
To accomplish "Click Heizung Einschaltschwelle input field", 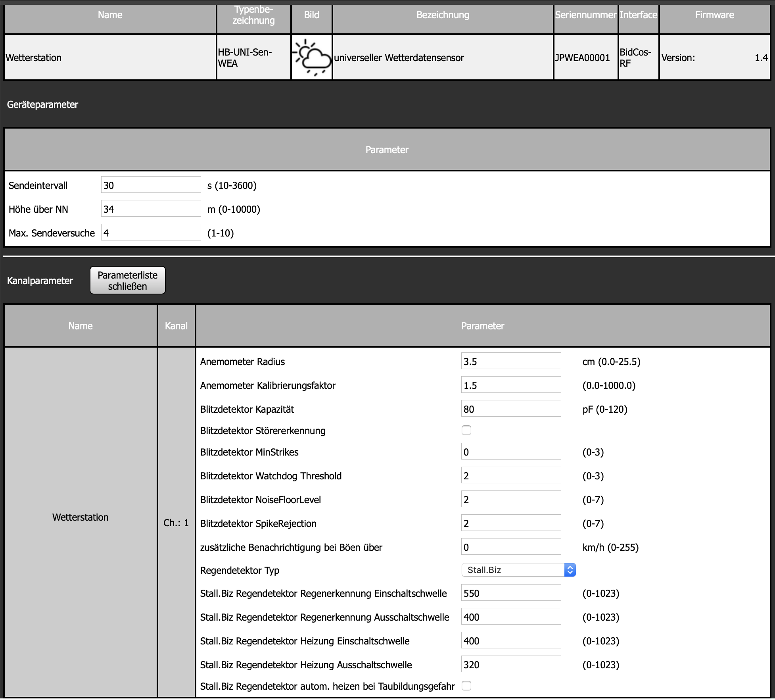I will [511, 640].
